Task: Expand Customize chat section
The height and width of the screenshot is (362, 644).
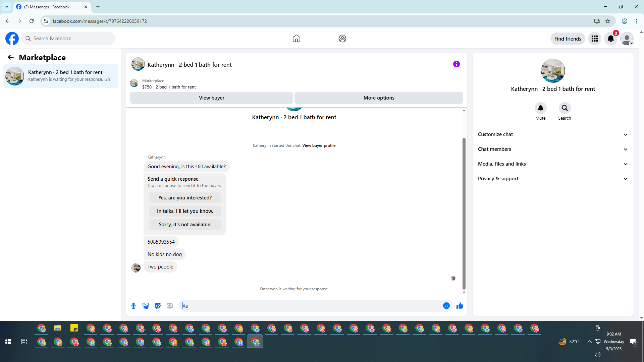Action: coord(553,134)
